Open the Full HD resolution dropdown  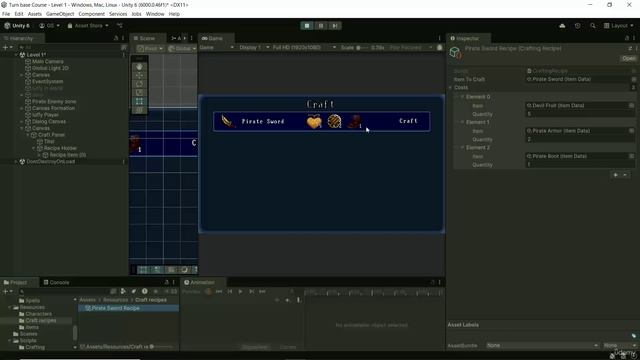point(304,47)
